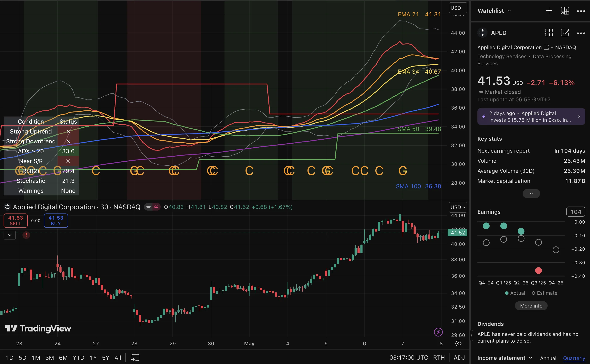Click the APLD symbol logo icon

(x=482, y=33)
